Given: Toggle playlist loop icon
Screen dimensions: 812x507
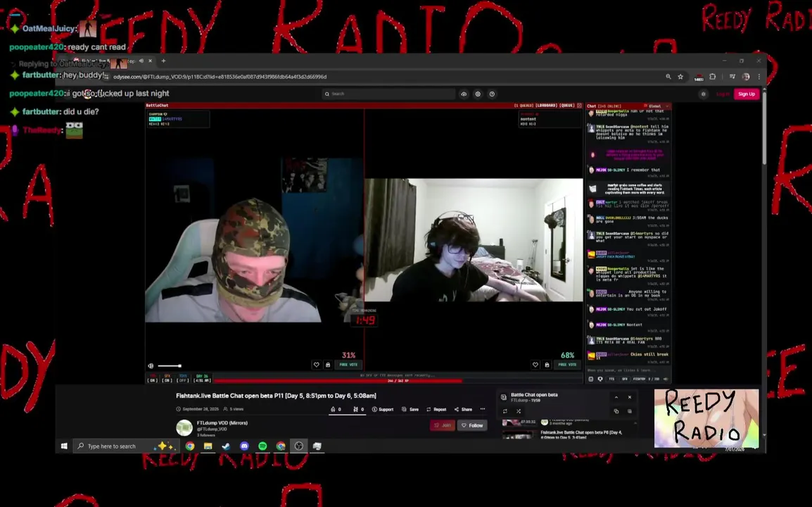Looking at the screenshot, I should (x=505, y=411).
